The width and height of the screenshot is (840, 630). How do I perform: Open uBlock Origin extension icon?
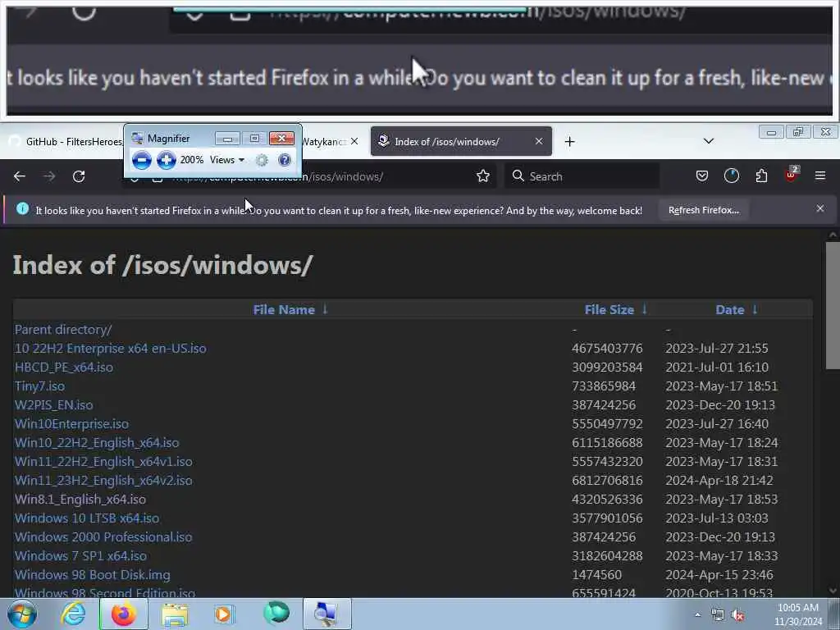pos(792,175)
